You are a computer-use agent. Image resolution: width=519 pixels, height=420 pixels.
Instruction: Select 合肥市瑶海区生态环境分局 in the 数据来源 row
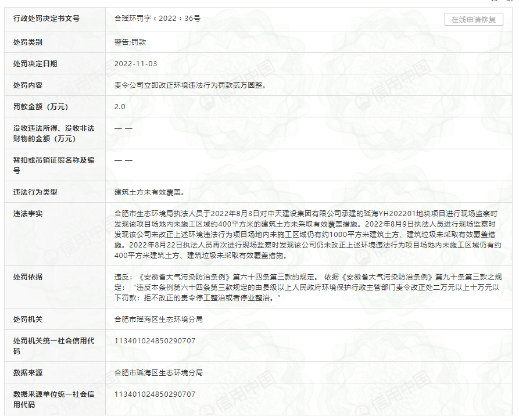click(159, 373)
